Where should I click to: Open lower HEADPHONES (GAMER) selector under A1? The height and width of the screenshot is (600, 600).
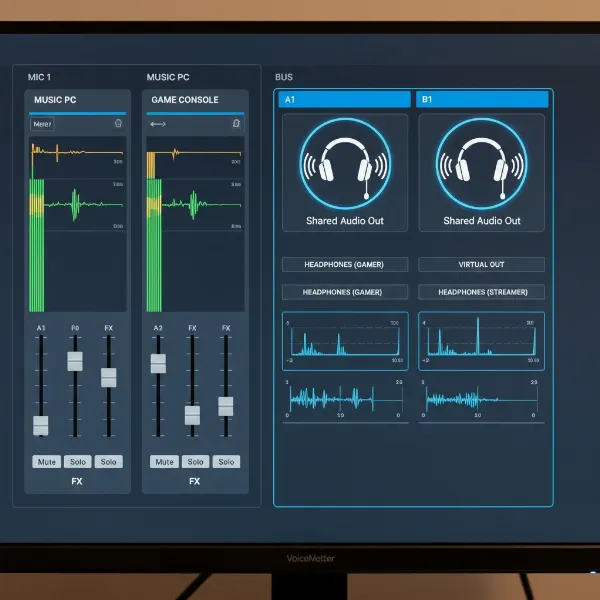pyautogui.click(x=345, y=292)
